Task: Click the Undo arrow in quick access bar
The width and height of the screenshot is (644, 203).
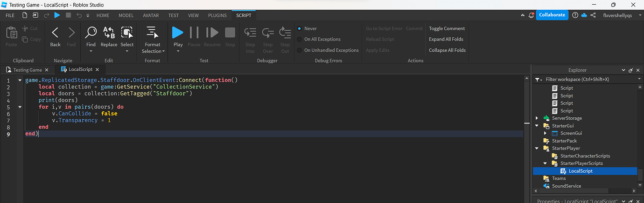Action: (x=79, y=15)
